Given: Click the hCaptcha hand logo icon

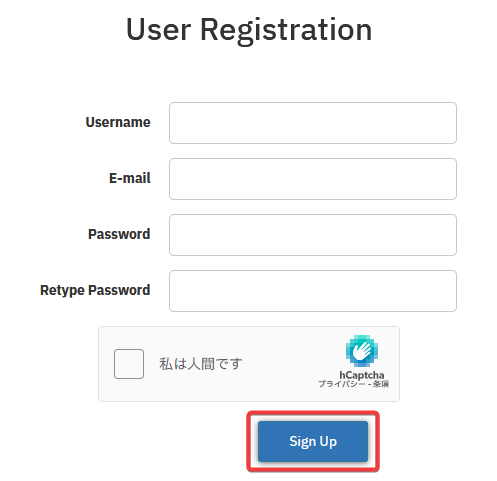Looking at the screenshot, I should click(362, 351).
